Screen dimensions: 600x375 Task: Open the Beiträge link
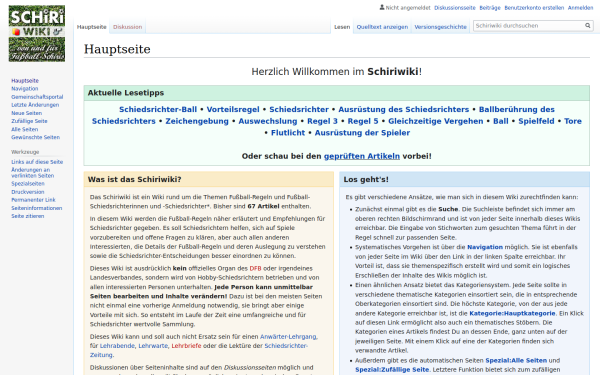[x=490, y=8]
